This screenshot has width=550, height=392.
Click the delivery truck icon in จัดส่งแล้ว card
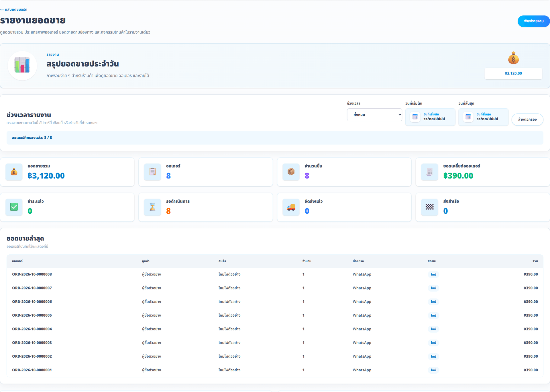[x=291, y=207]
